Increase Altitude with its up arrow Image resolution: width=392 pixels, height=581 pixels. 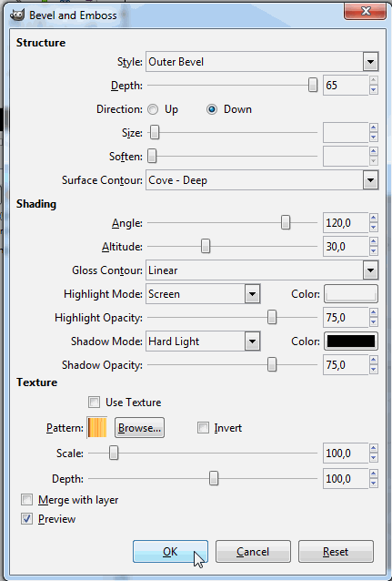(374, 242)
